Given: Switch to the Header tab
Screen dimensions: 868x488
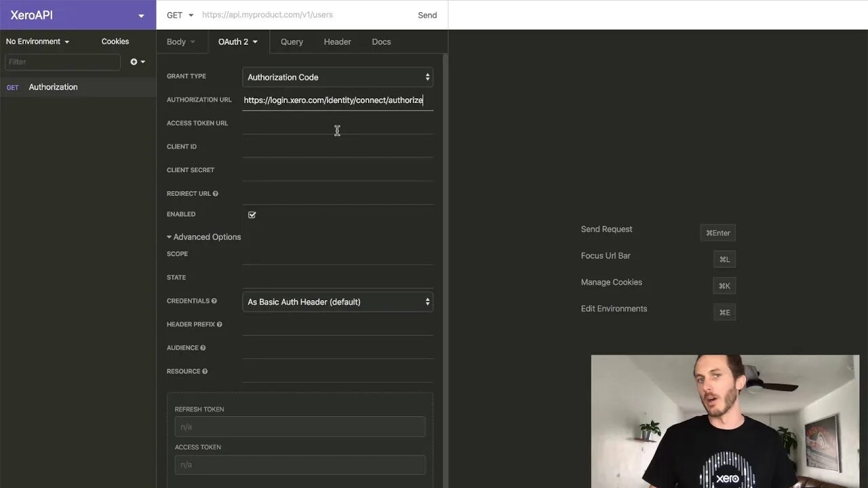Looking at the screenshot, I should point(337,41).
